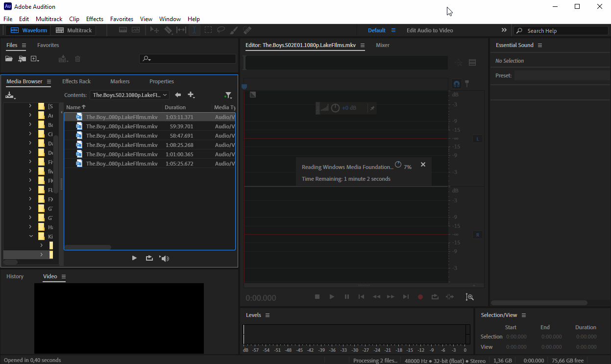Open the Contents folder path dropdown
Viewport: 611px width, 364px height.
click(x=130, y=95)
